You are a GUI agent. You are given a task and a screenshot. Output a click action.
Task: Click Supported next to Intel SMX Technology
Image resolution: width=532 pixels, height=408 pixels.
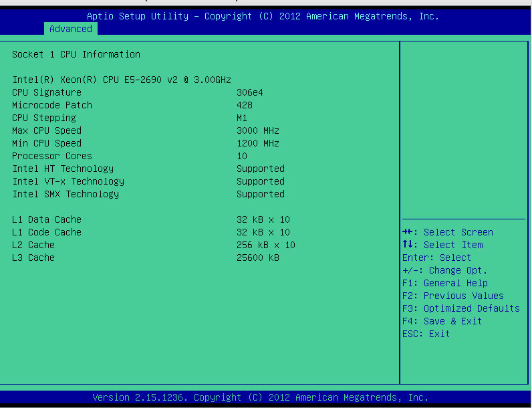[261, 194]
